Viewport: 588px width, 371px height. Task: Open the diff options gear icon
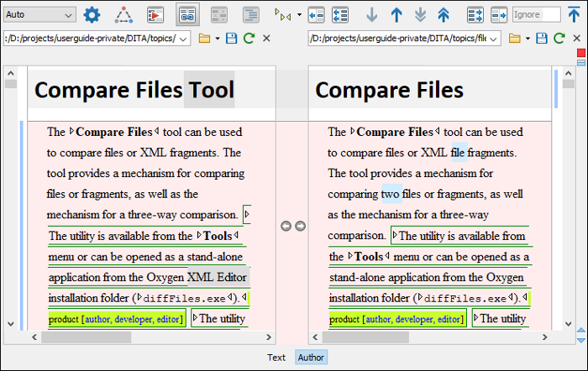coord(92,14)
